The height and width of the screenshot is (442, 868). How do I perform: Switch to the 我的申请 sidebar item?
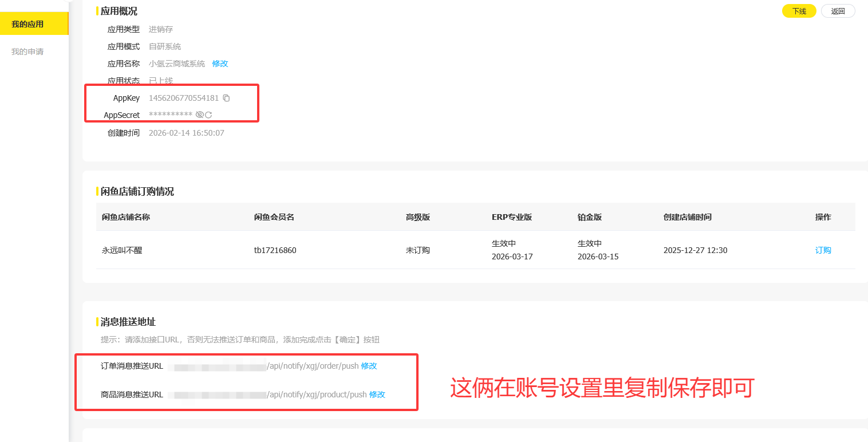pos(26,51)
